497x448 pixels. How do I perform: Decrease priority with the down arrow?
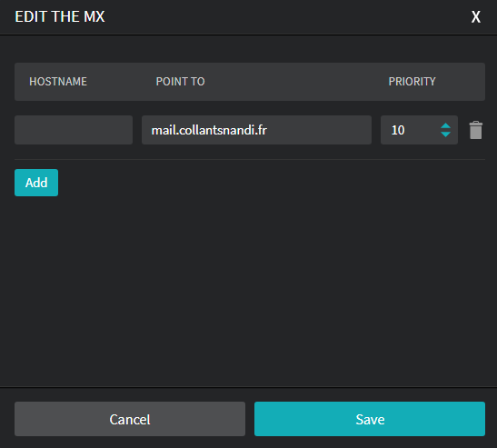pos(445,134)
